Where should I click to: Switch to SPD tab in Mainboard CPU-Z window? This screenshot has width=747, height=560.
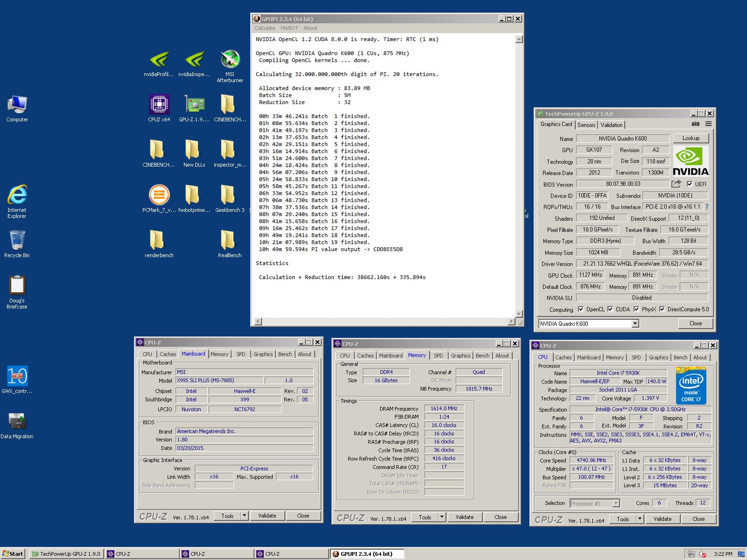point(240,354)
